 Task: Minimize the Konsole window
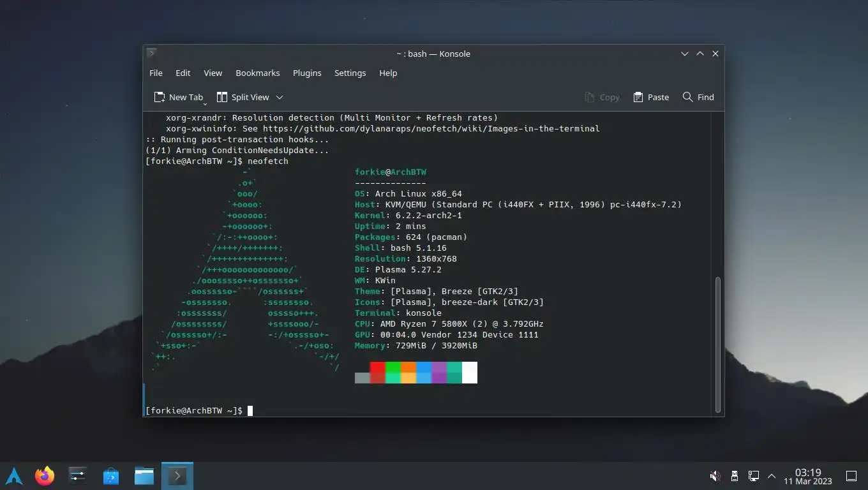[685, 54]
